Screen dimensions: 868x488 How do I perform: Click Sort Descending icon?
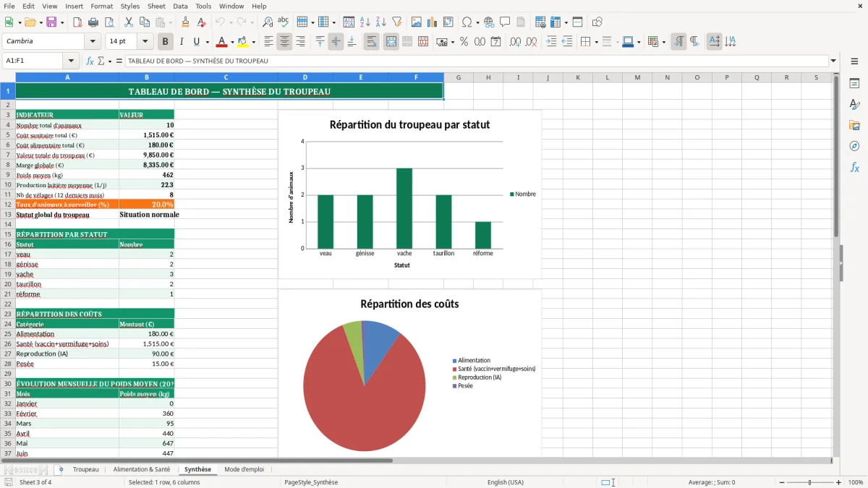click(381, 22)
